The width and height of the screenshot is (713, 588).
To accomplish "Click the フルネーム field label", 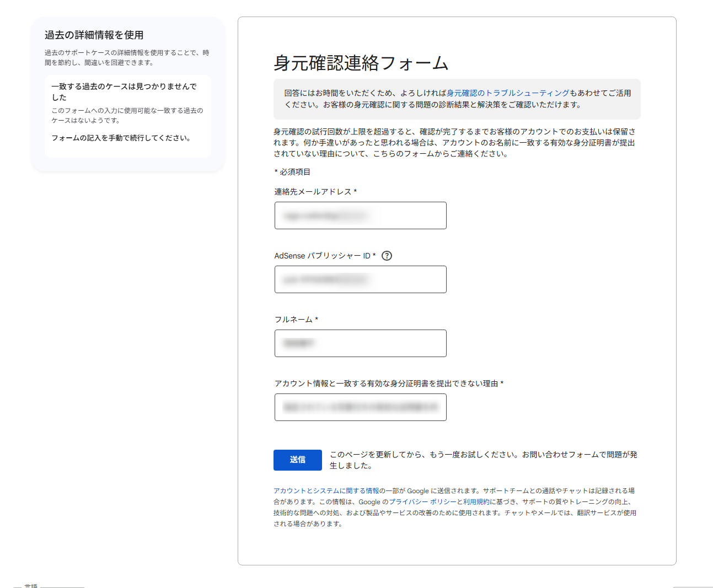I will (296, 320).
